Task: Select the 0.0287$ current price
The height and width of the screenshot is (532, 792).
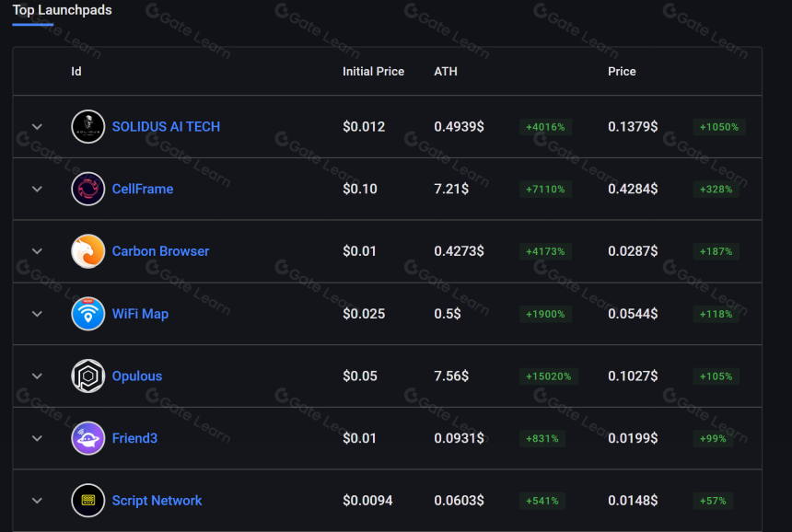Action: click(633, 251)
